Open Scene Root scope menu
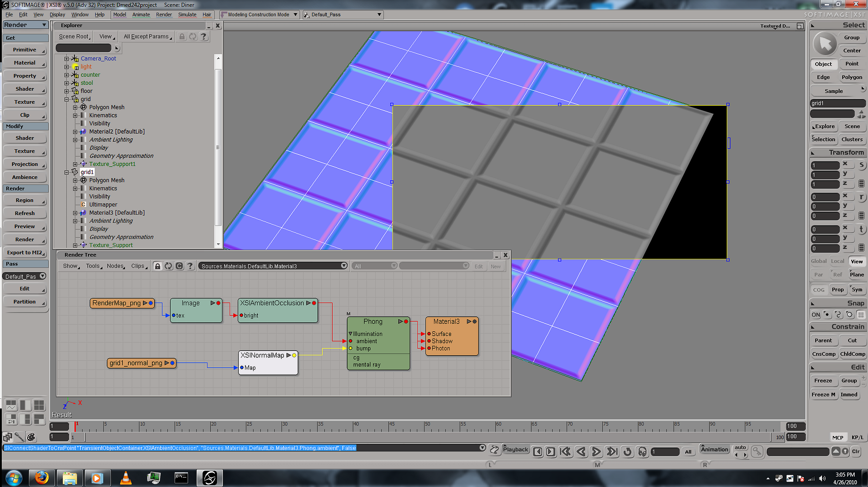 pos(75,37)
